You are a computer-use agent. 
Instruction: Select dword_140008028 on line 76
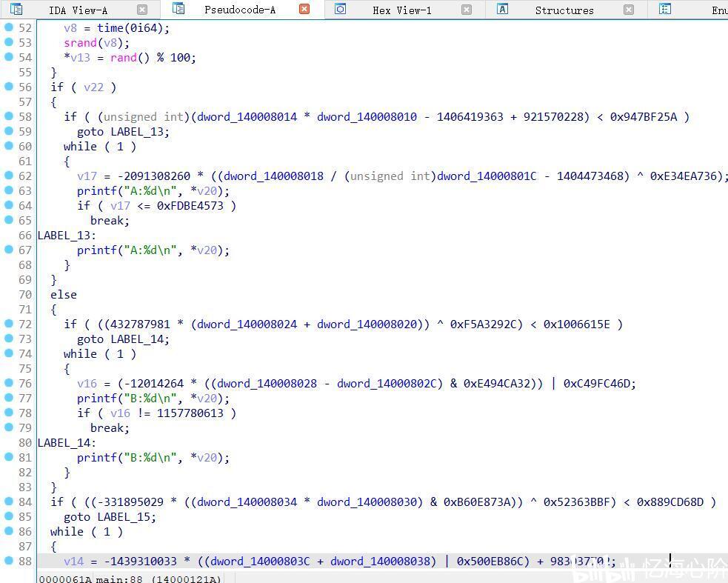click(x=267, y=384)
